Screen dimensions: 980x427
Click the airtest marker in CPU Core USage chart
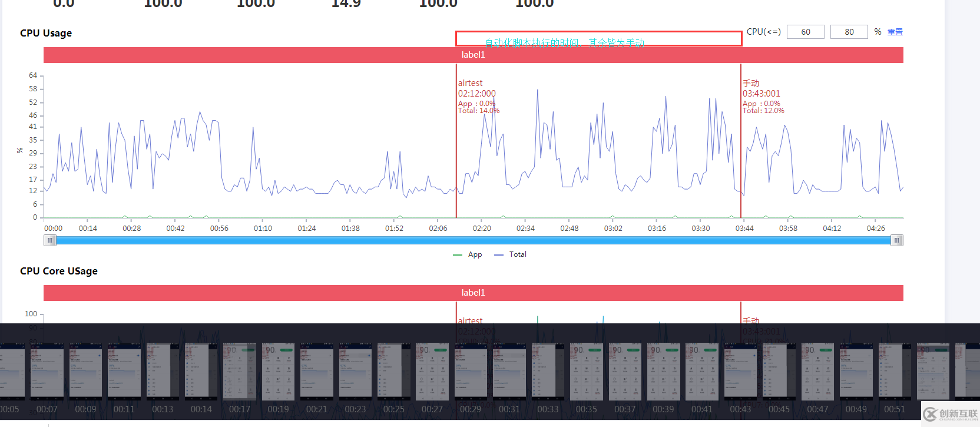(471, 320)
